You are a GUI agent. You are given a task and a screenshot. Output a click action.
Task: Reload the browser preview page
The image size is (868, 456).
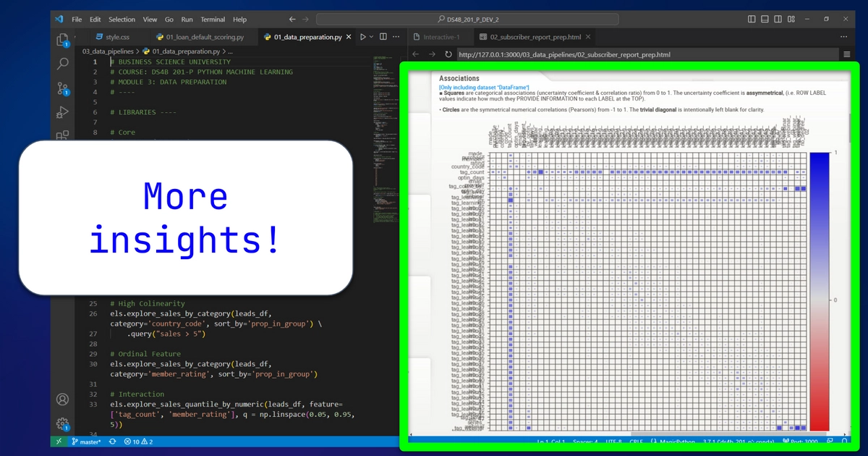click(x=448, y=54)
